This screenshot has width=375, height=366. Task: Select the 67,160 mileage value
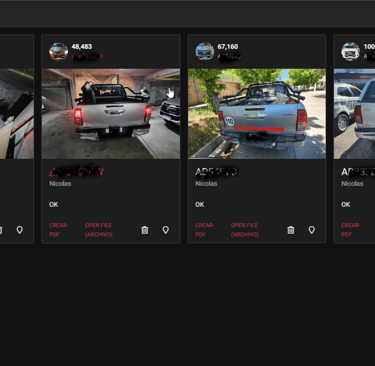coord(228,47)
